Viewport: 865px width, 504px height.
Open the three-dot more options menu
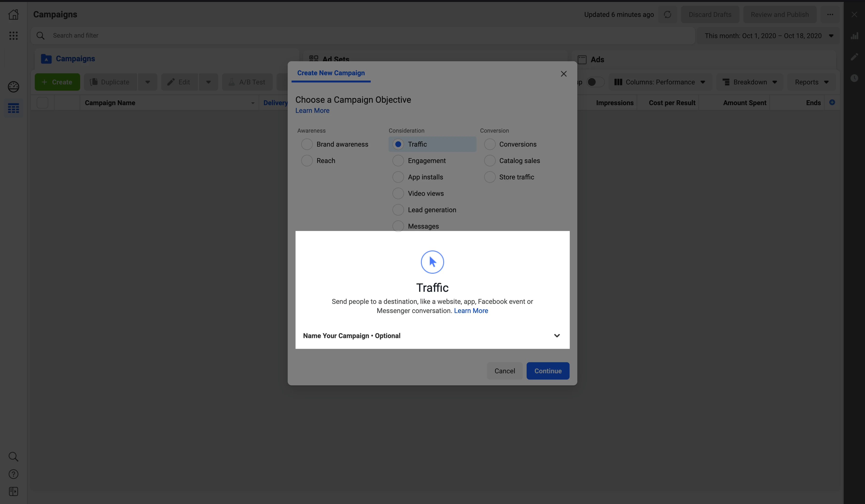tap(830, 14)
